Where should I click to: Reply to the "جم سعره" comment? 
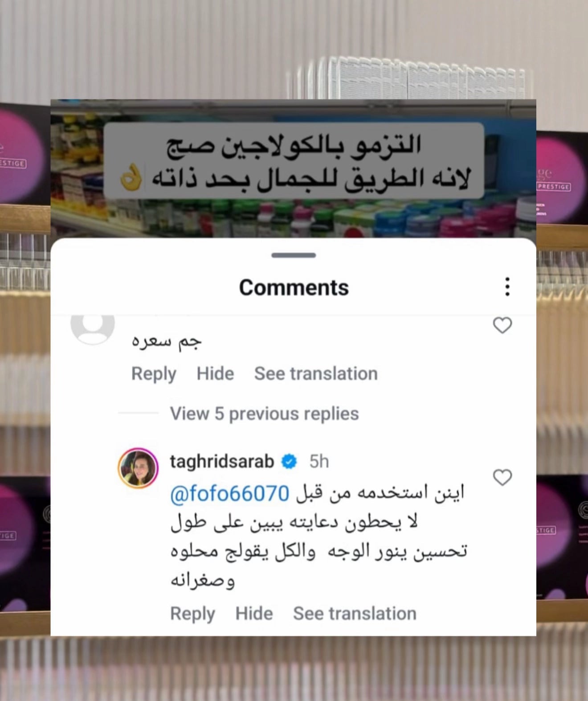[154, 373]
